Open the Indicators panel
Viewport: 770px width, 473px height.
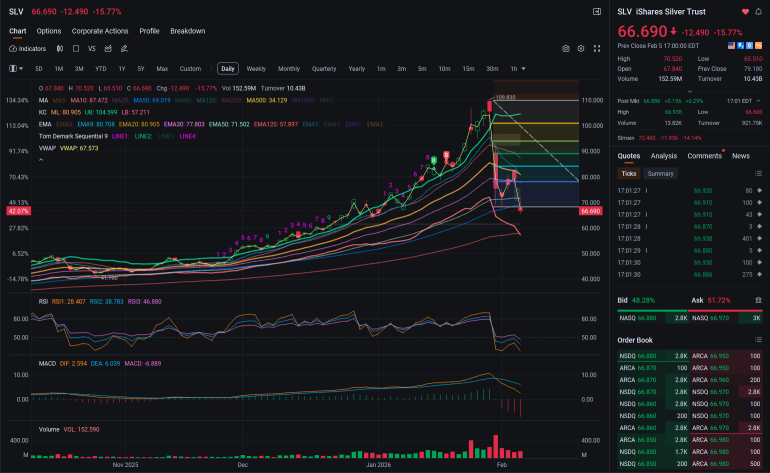pos(28,49)
